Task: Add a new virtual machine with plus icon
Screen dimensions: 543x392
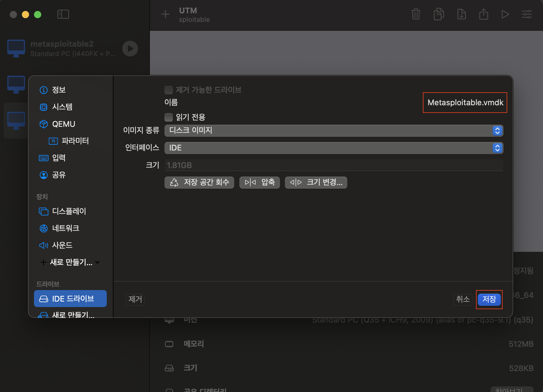Action: click(x=165, y=14)
